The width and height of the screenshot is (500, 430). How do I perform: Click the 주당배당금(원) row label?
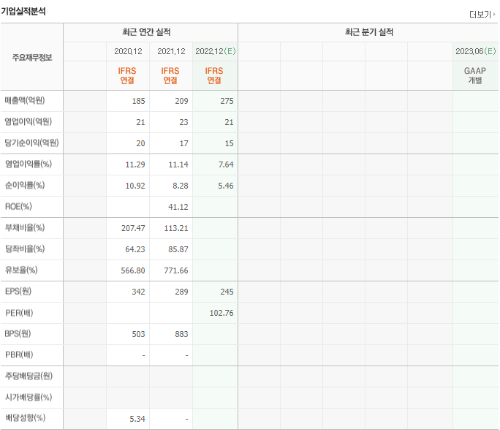tap(29, 376)
